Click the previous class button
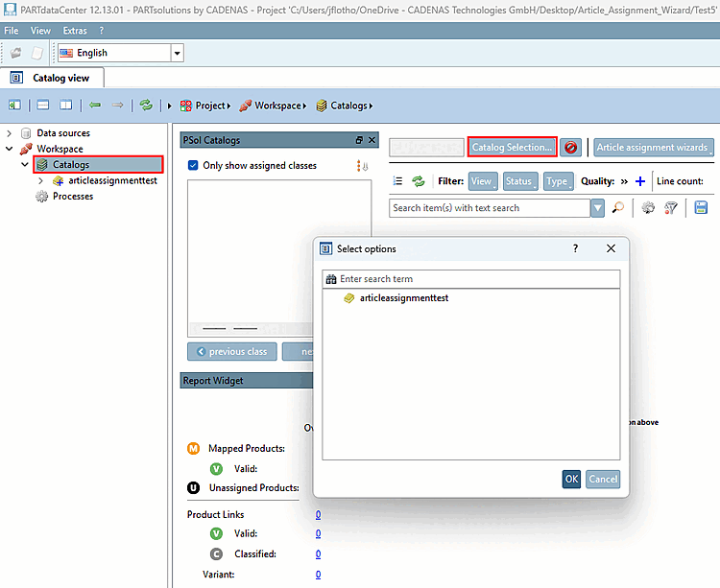 [x=232, y=352]
